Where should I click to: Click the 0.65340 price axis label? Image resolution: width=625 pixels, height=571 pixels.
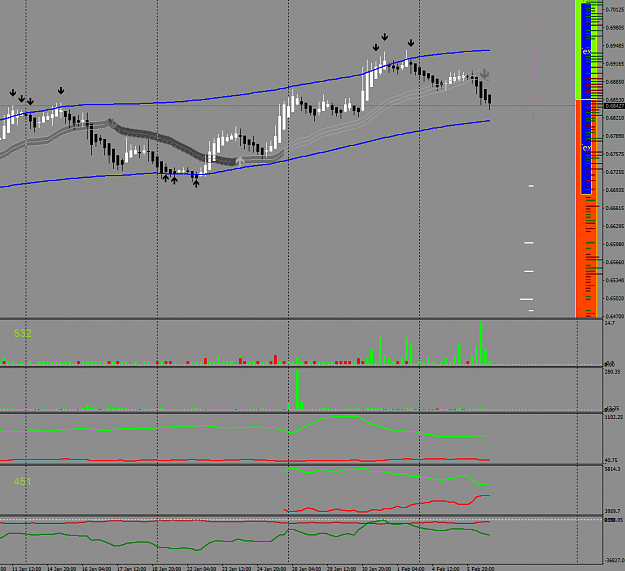coord(614,280)
